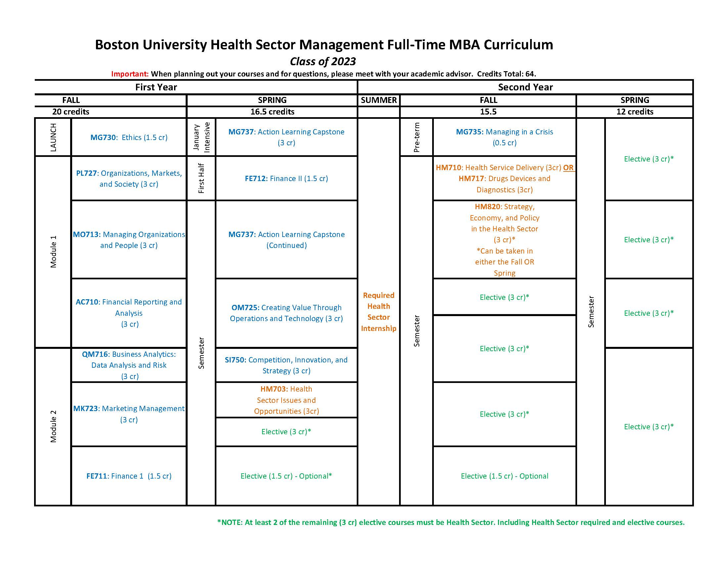Select the Pre-term label

pyautogui.click(x=417, y=137)
